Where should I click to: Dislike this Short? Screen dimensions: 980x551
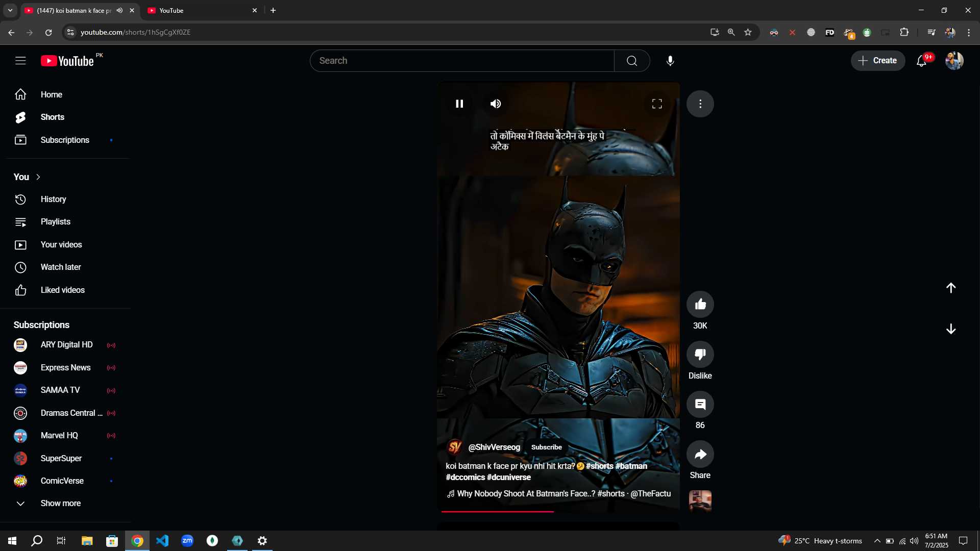pyautogui.click(x=700, y=354)
